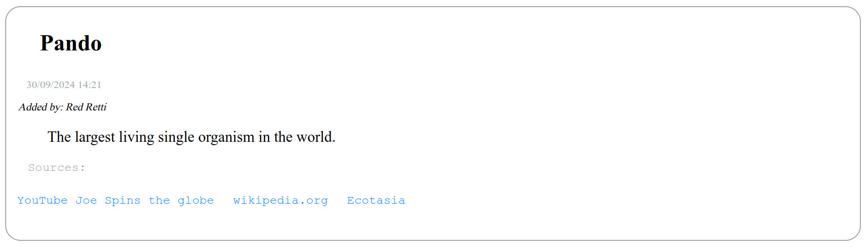Click the word 'YouTube' in the first source

tap(42, 200)
